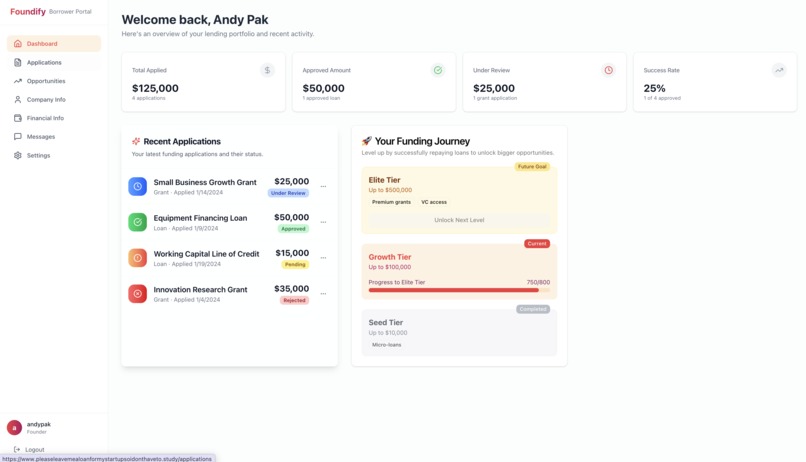Click the dollar icon on Total Applied card
Image resolution: width=806 pixels, height=462 pixels.
(267, 70)
